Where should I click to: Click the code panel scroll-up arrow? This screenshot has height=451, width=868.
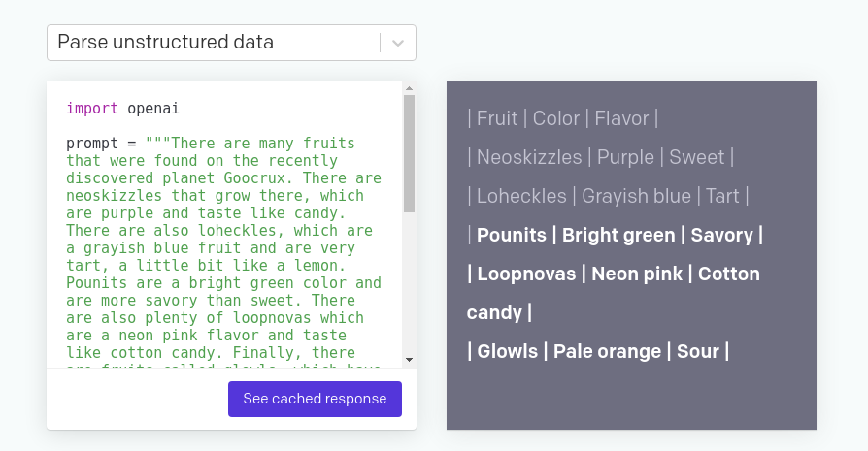pos(409,88)
